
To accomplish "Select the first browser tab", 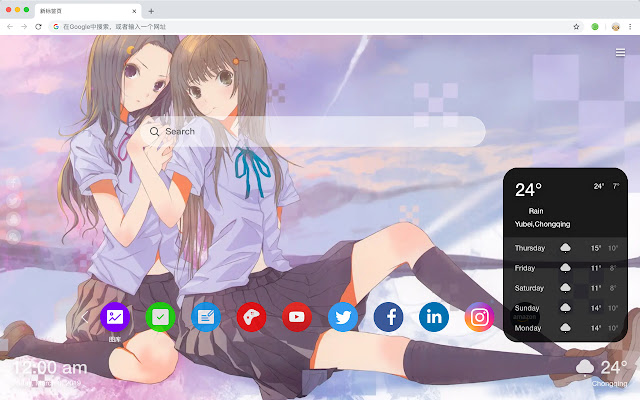I will pos(88,11).
